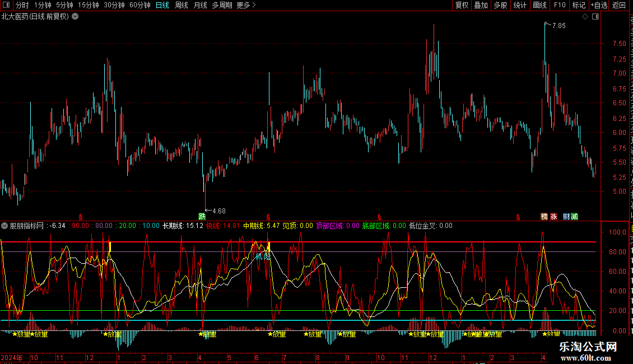Viewport: 633px width, 364px height.
Task: Toggle the left panel icon in top toolbar
Action: point(6,5)
